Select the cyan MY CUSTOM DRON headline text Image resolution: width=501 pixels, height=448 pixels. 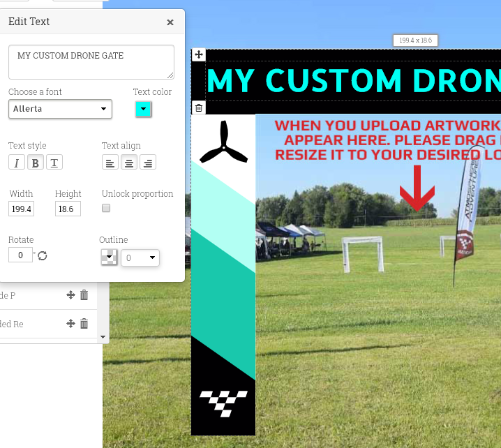pos(354,80)
